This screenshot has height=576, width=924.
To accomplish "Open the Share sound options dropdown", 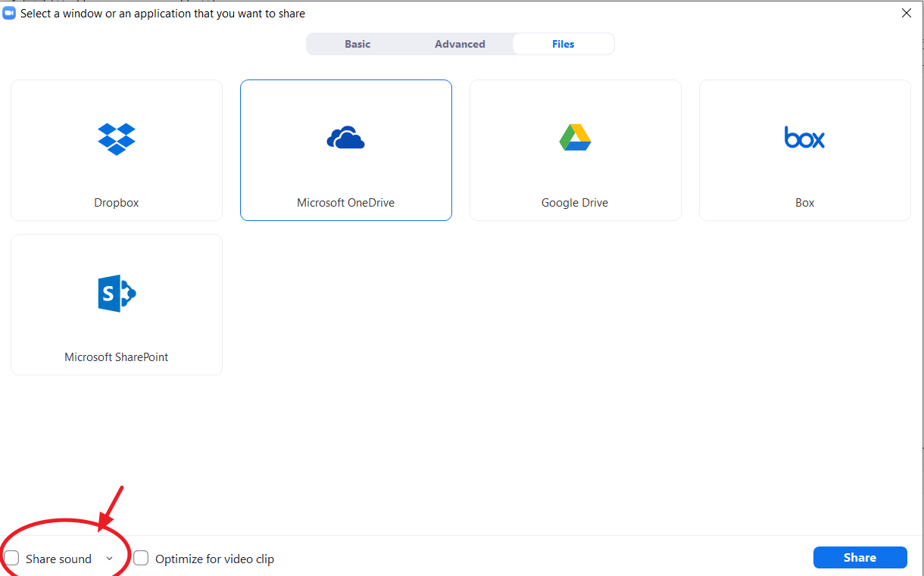I will [x=108, y=558].
